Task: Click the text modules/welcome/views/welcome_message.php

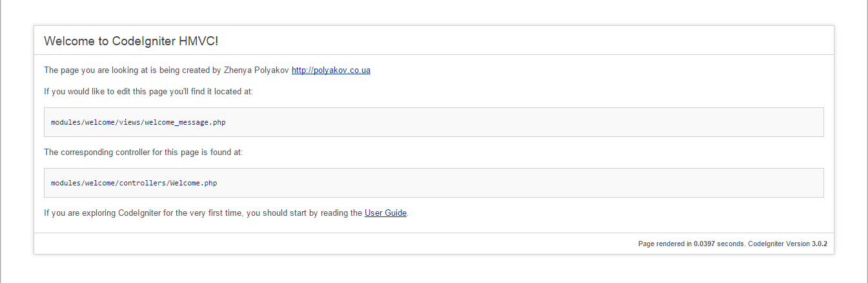Action: coord(138,122)
